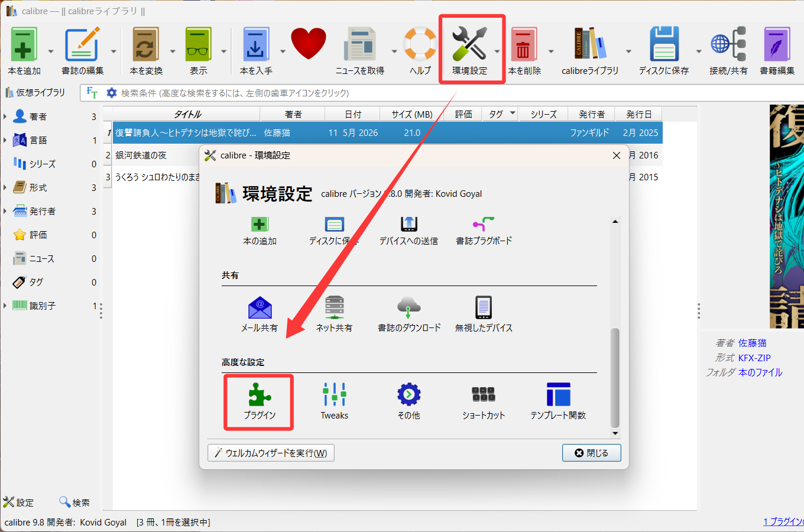This screenshot has width=804, height=532.
Task: Click the scrollbar down arrow in preferences dialog
Action: click(x=615, y=433)
